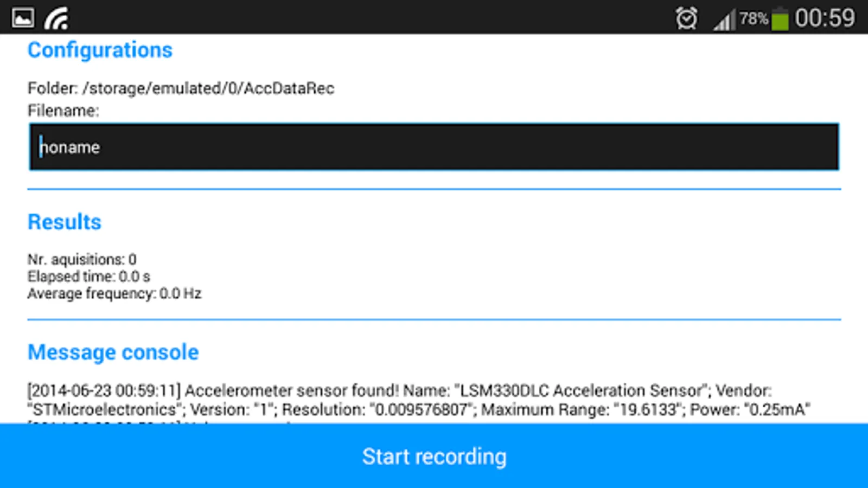Viewport: 868px width, 488px height.
Task: Tap the STMicroelectronics vendor log line
Action: click(419, 409)
